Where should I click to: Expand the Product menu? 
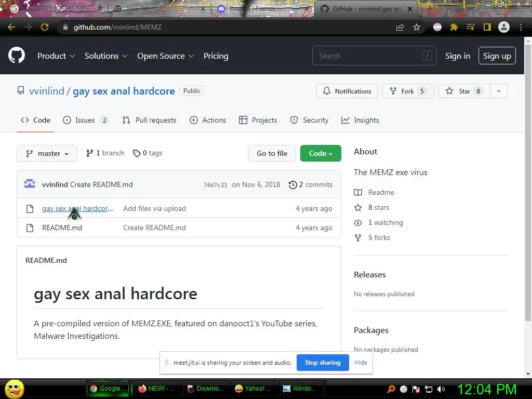pos(56,56)
